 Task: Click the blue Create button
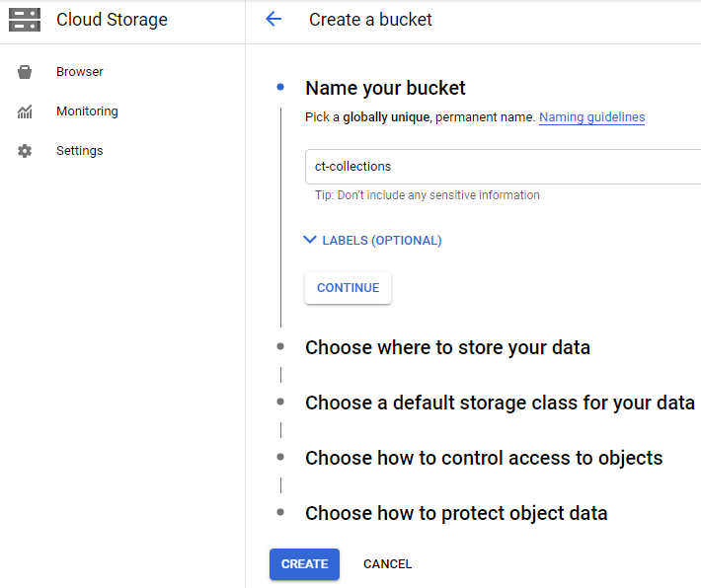[x=304, y=564]
